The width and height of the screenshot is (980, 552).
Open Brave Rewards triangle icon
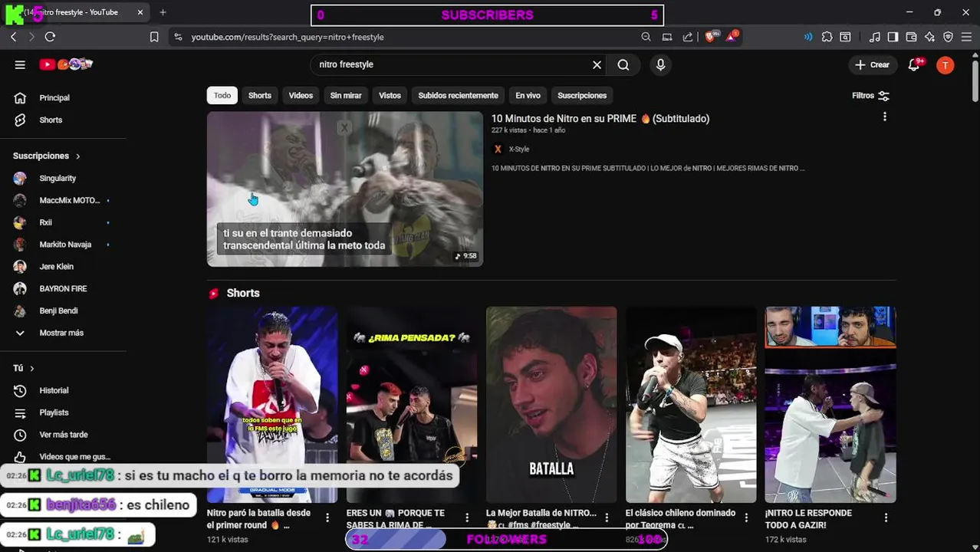[732, 36]
